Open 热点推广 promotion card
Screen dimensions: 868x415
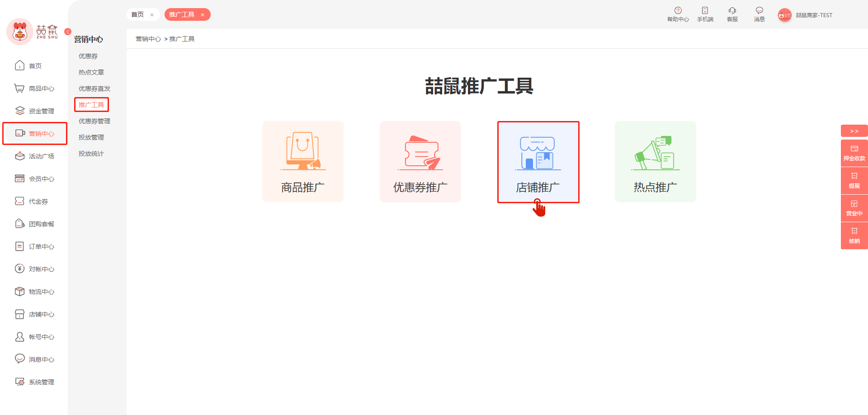tap(656, 162)
